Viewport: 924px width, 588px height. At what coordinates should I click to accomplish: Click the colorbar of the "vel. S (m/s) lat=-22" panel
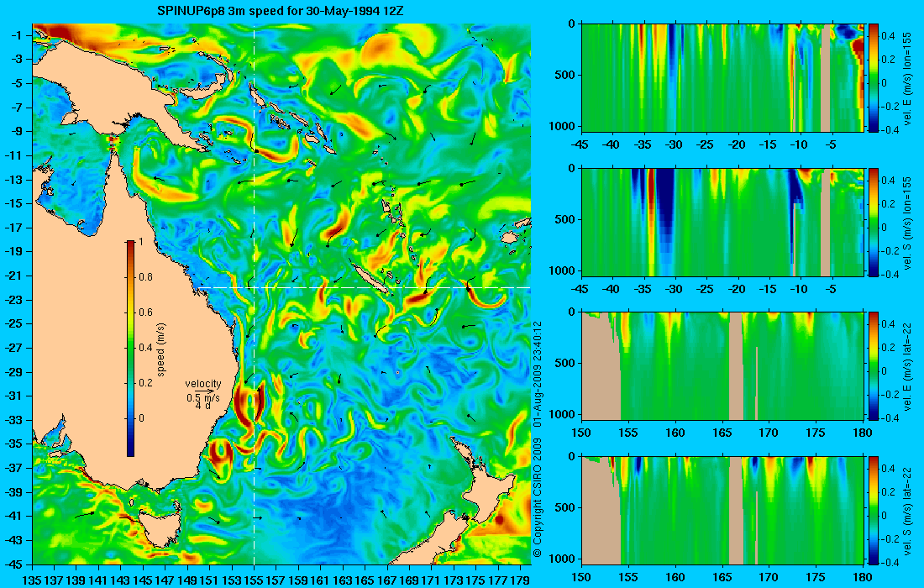(x=874, y=510)
